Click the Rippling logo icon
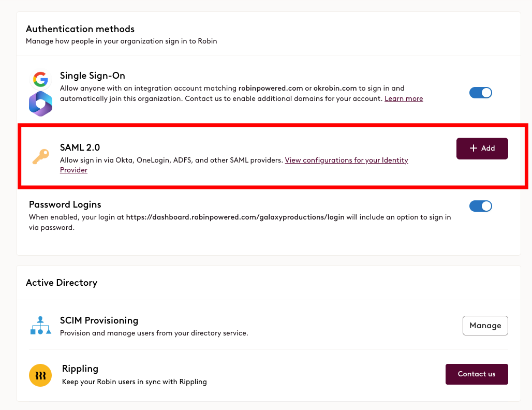This screenshot has height=410, width=532. (x=40, y=375)
